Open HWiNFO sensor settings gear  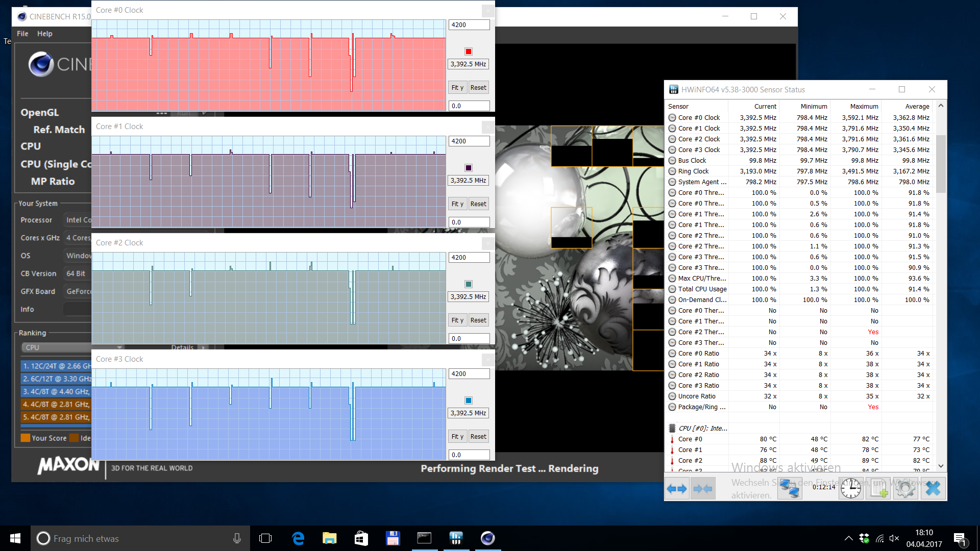[905, 489]
